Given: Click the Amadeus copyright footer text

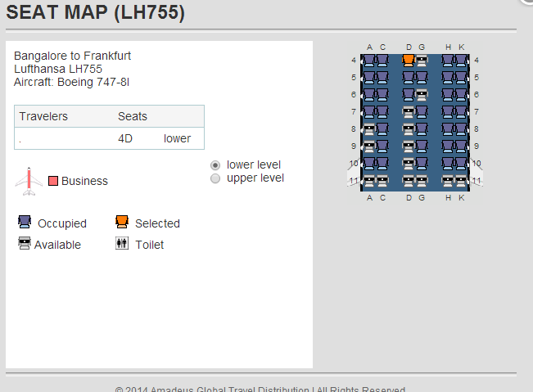Looking at the screenshot, I should pos(260,388).
